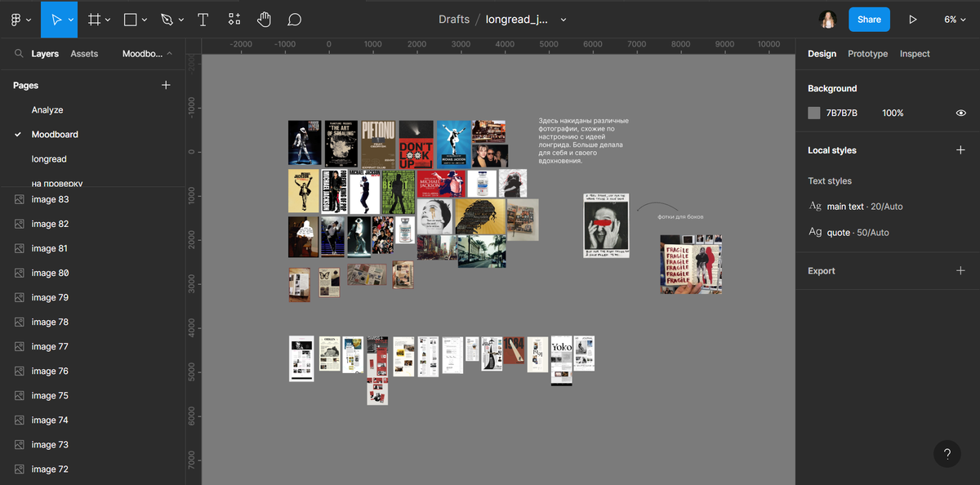Image resolution: width=980 pixels, height=485 pixels.
Task: Select the Move tool
Action: tap(57, 19)
